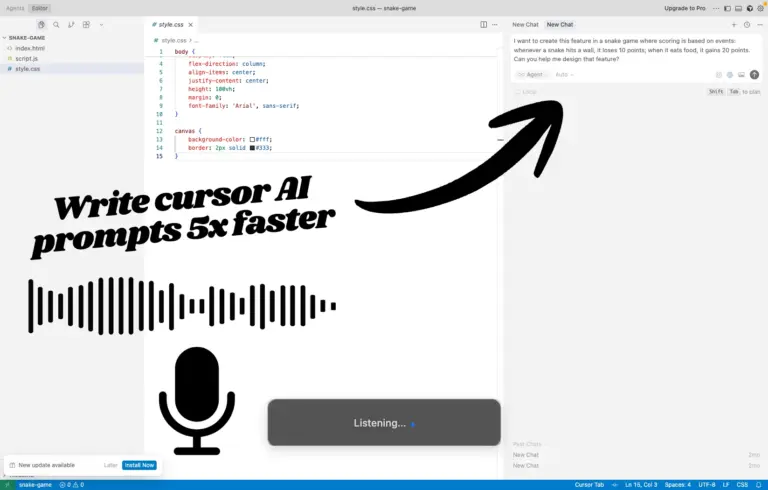
Task: Select the first New Chat tab
Action: point(525,24)
